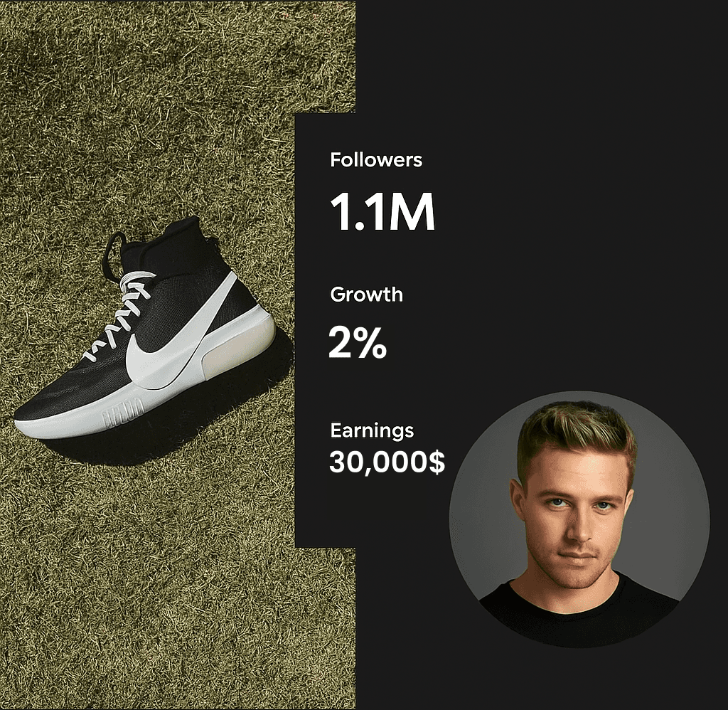Viewport: 728px width, 710px height.
Task: Click the 30,000$ earnings amount
Action: 387,463
